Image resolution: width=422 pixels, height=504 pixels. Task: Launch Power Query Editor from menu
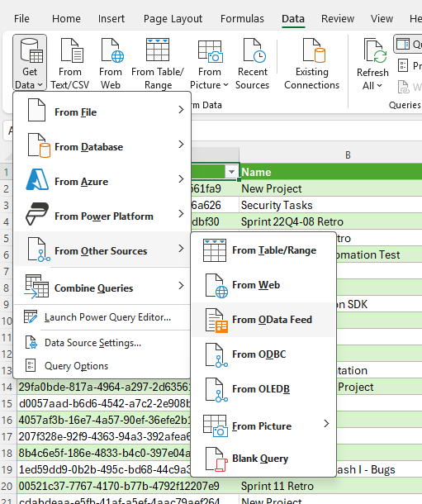click(x=102, y=317)
